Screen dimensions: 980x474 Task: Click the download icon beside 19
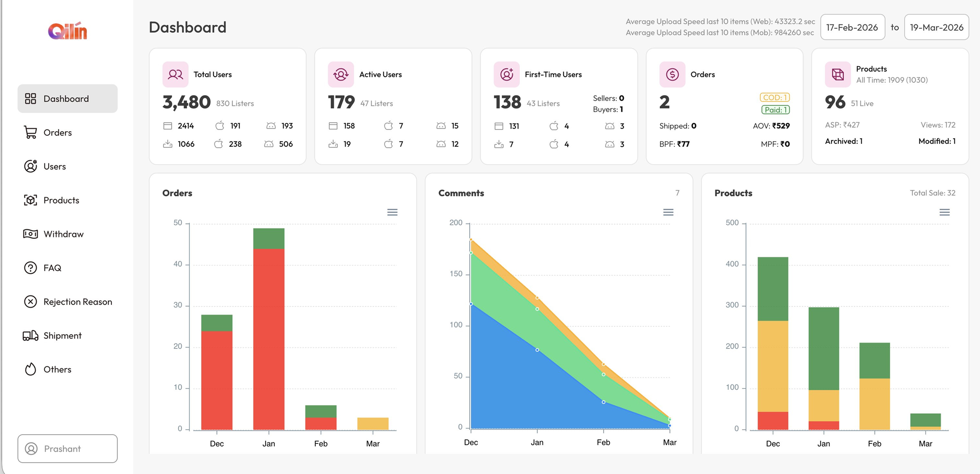coord(333,144)
